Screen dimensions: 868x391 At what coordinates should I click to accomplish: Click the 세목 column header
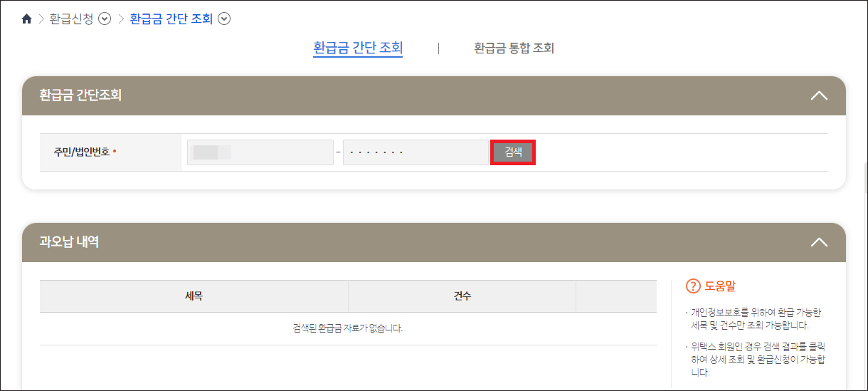coord(194,296)
